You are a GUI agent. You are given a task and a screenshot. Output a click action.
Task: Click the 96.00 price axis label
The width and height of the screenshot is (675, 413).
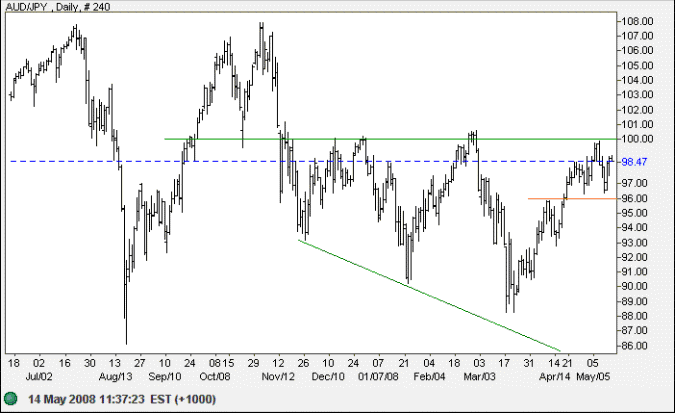pyautogui.click(x=635, y=198)
